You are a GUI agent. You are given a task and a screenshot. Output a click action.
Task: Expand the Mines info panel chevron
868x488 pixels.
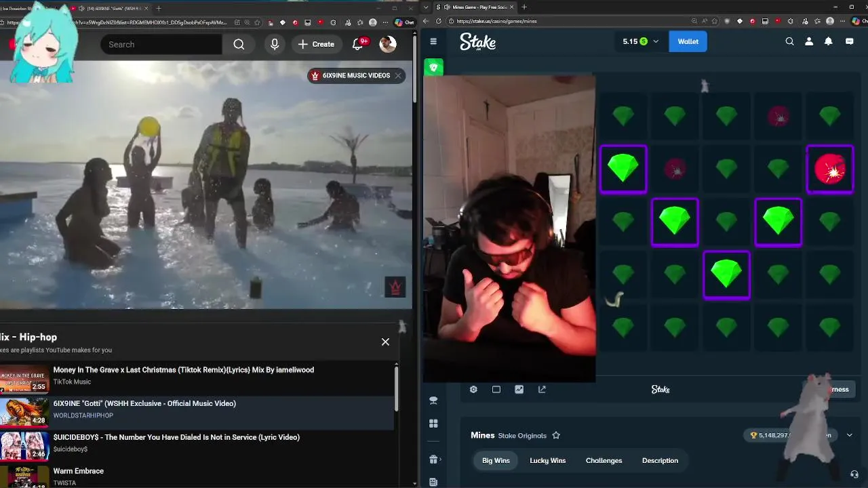tap(849, 435)
